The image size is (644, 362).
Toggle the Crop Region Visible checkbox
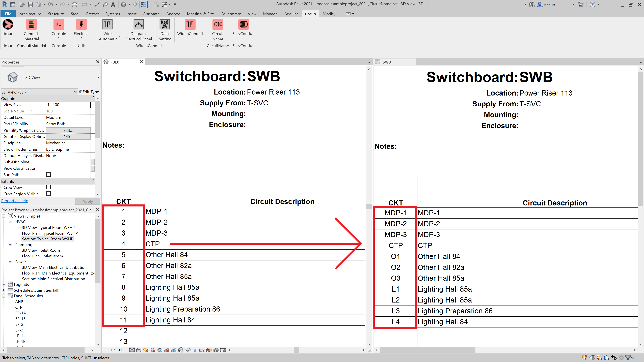[48, 194]
